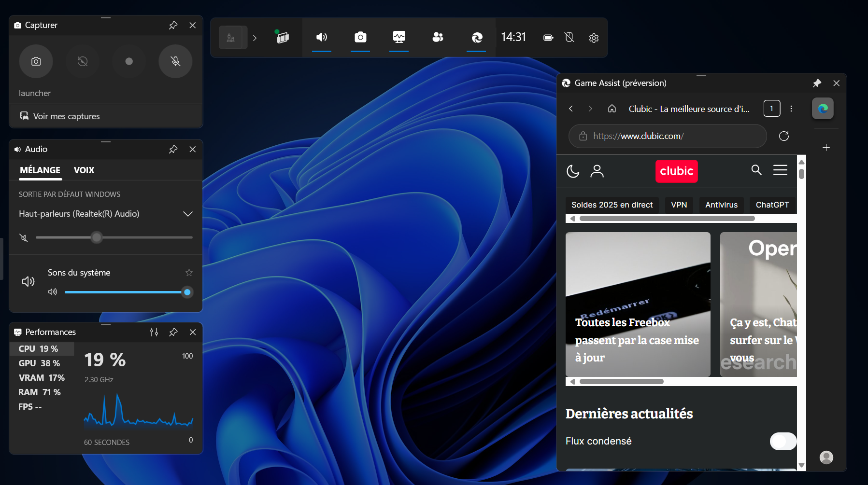Expand the widget menu chevron in the top bar
Screen dimensions: 868x485
[255, 38]
